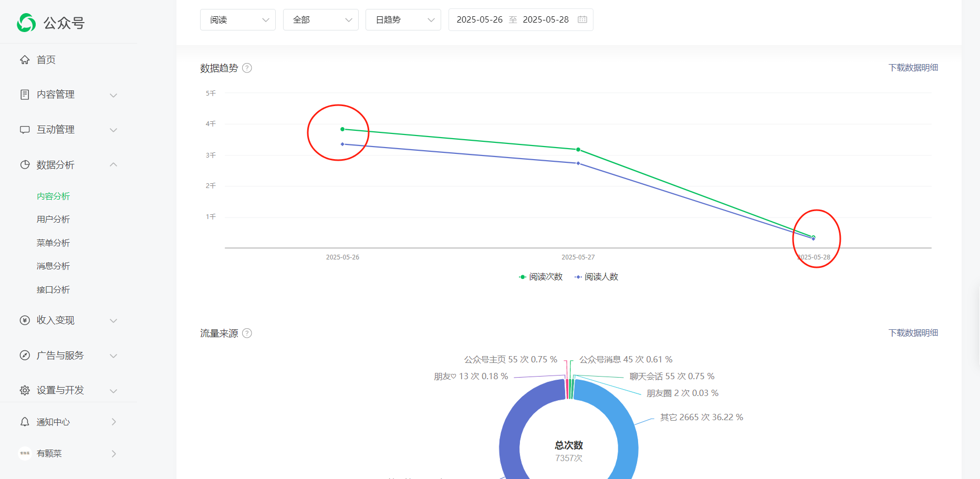Select 消息分析 submenu item
The height and width of the screenshot is (479, 980).
click(x=53, y=266)
